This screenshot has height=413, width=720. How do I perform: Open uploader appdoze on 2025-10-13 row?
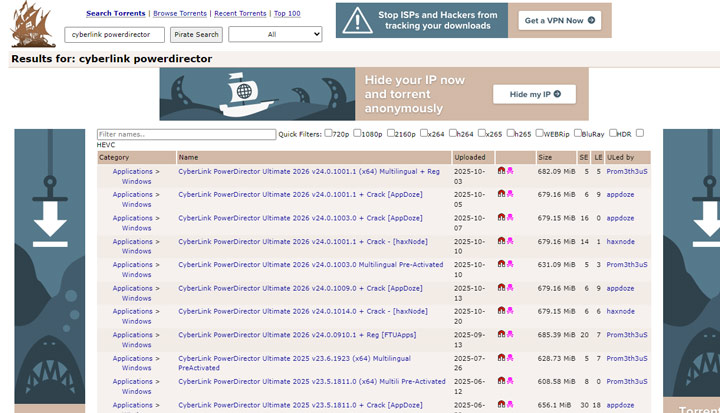[x=620, y=288]
